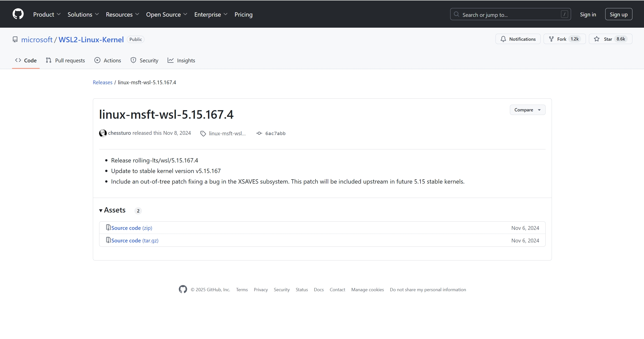Open the WSL2-Linux-Kernel repository link

point(91,39)
